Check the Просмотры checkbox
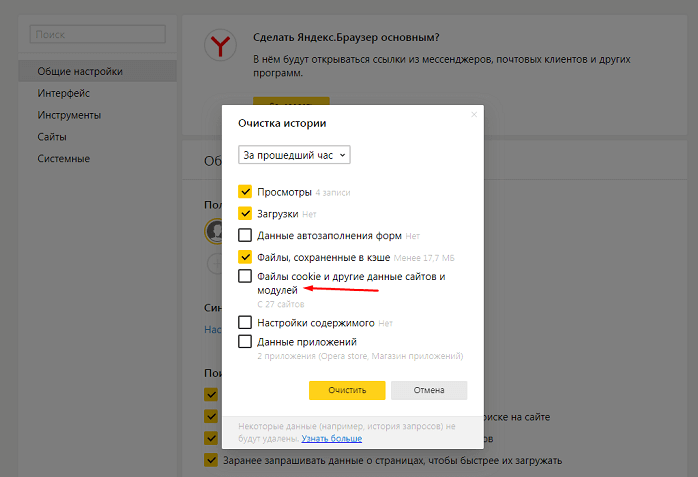The width and height of the screenshot is (698, 477). coord(245,192)
